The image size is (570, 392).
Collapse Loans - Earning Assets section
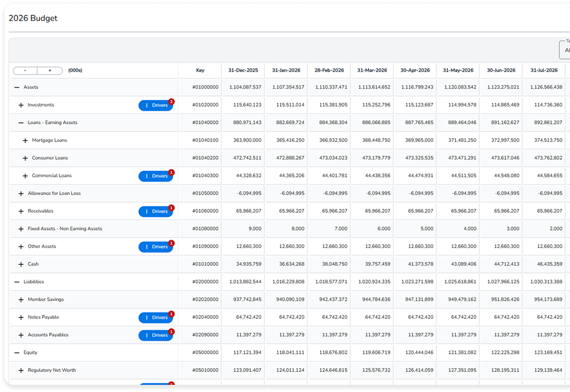coord(21,122)
